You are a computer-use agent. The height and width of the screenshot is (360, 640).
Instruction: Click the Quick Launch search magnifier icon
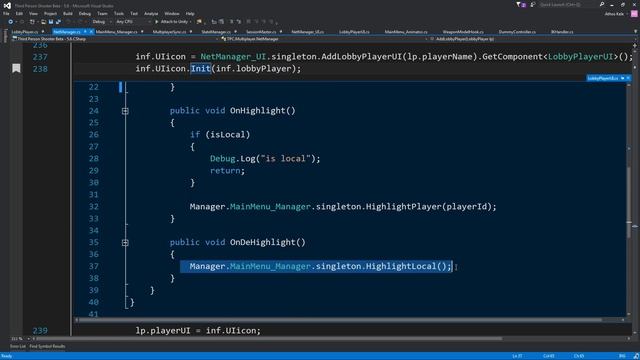602,4
